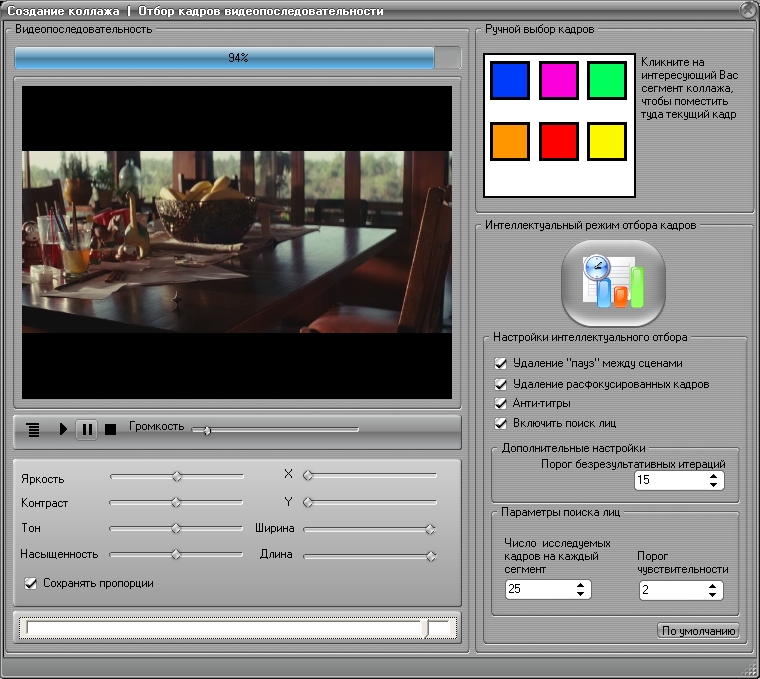Place current frame in red collage segment
This screenshot has width=760, height=679.
559,141
